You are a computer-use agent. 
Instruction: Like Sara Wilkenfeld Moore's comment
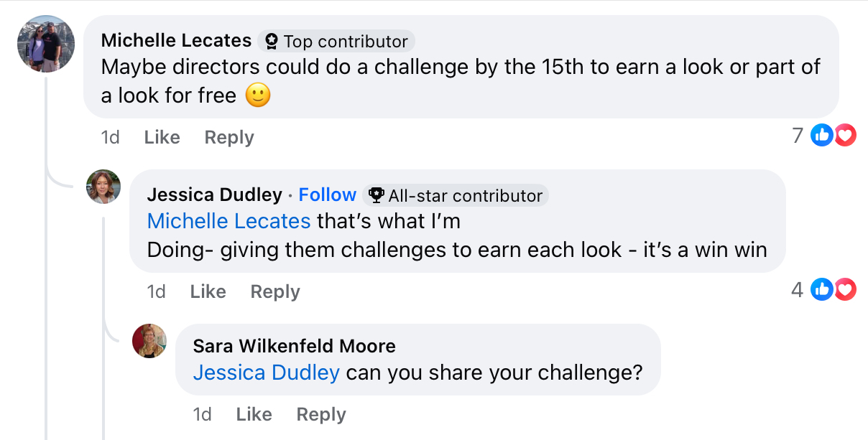pos(254,414)
